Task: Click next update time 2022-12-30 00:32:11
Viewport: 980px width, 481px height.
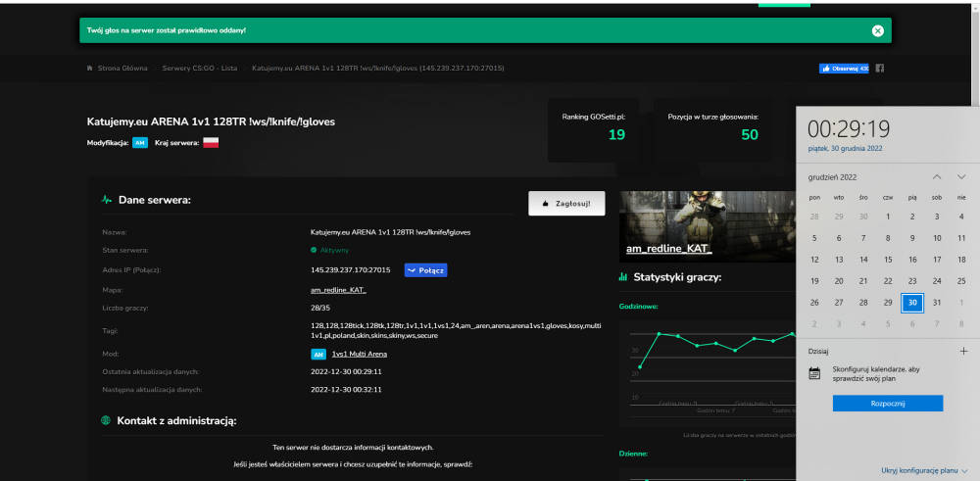Action: 346,389
